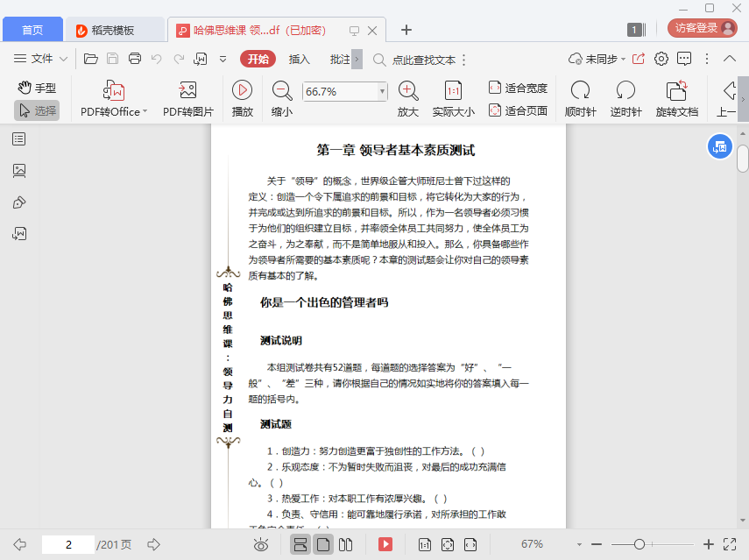749x560 pixels.
Task: Open settings gear icon
Action: click(x=661, y=59)
